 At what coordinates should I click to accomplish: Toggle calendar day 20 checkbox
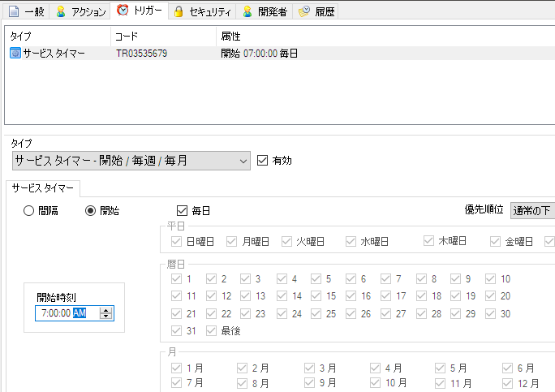tap(491, 295)
